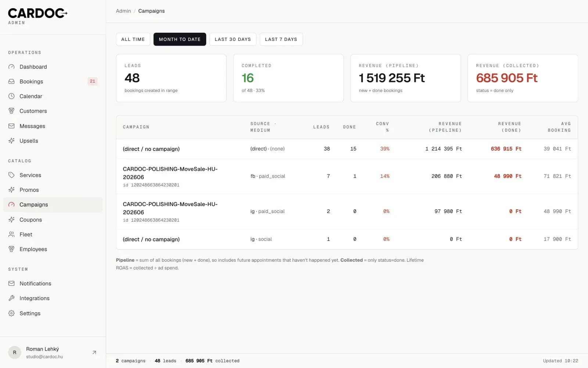Image resolution: width=588 pixels, height=368 pixels.
Task: Click the Notifications envelope icon
Action: (11, 283)
